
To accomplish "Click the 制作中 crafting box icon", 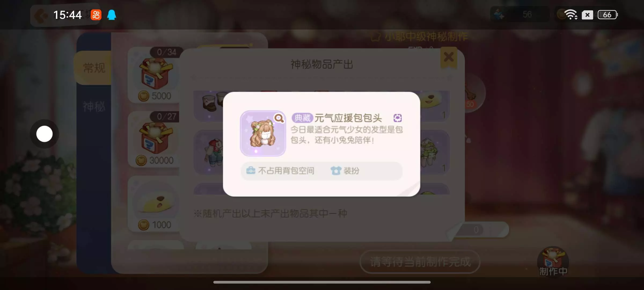I will (553, 261).
